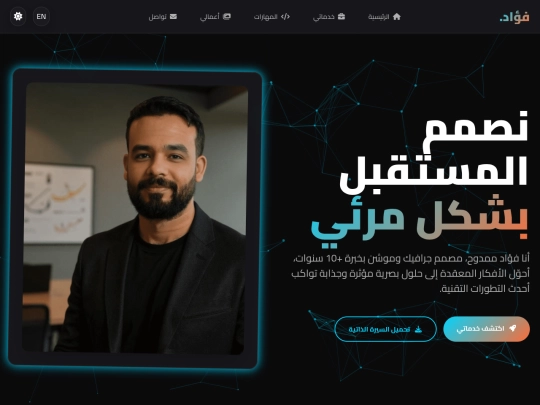Click the تحميل السيرة الذاتية button

point(385,329)
